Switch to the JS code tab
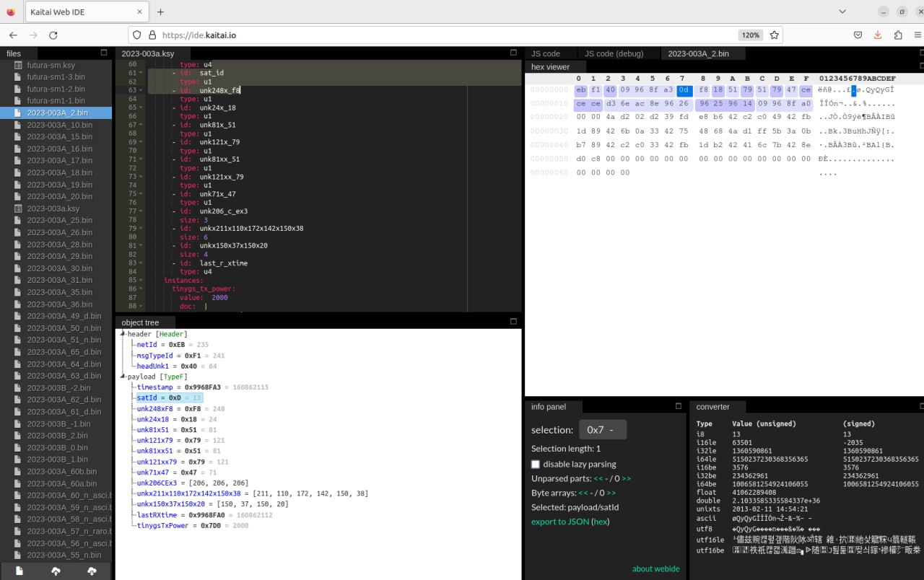Screen dimensions: 924x580 click(546, 53)
